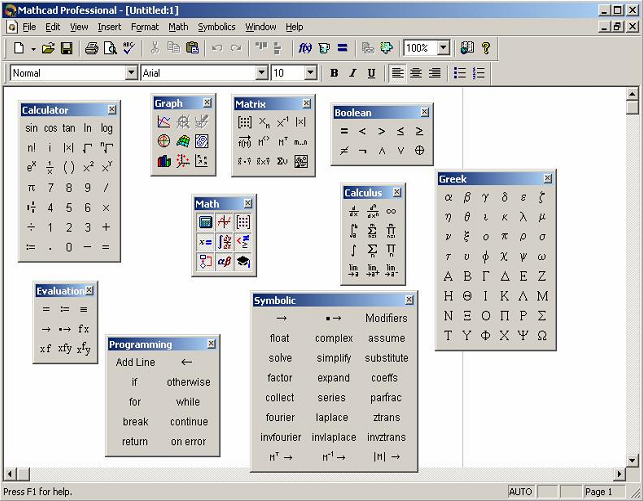
Task: Open the 100% zoom dropdown
Action: pyautogui.click(x=443, y=48)
